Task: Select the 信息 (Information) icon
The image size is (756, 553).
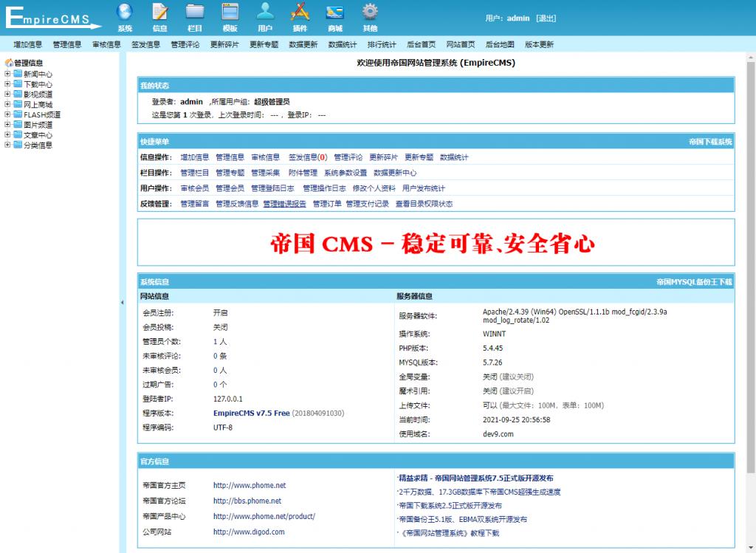Action: [160, 16]
